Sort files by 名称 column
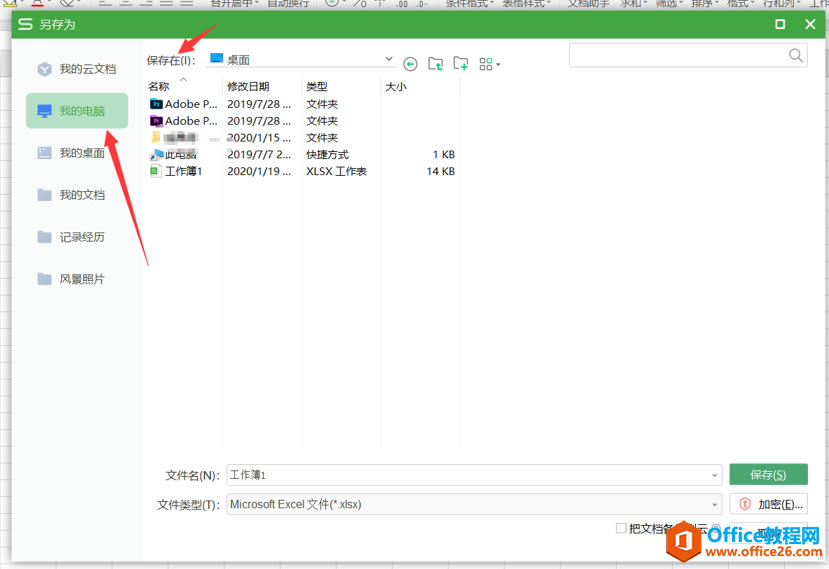The height and width of the screenshot is (569, 829). pos(159,87)
